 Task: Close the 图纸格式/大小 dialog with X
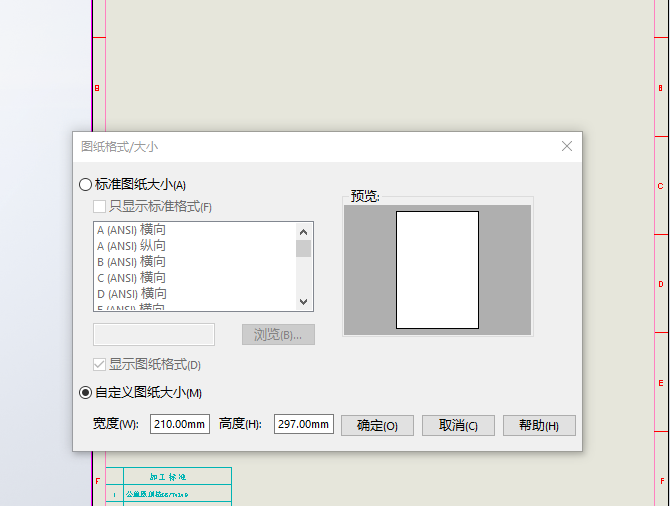[x=567, y=146]
